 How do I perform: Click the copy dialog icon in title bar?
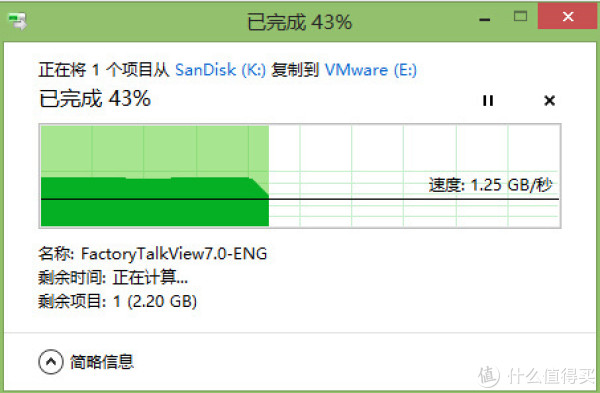click(x=18, y=21)
